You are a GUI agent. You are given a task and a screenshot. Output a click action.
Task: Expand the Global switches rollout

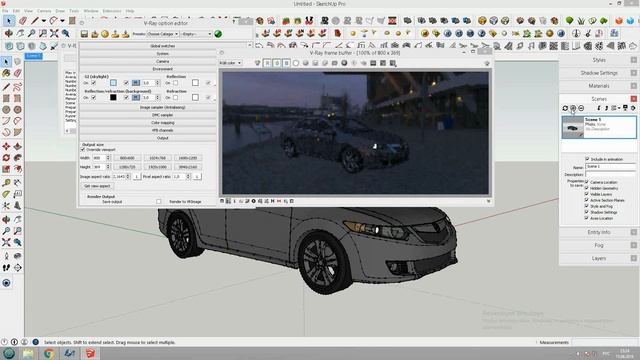pos(162,46)
